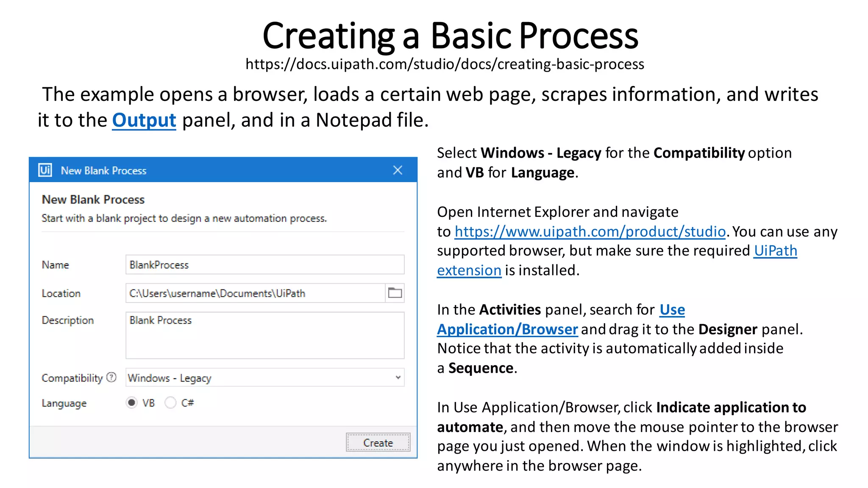Open the Use Application/Browser link
Viewport: 868px width, 488px height.
[x=507, y=329]
